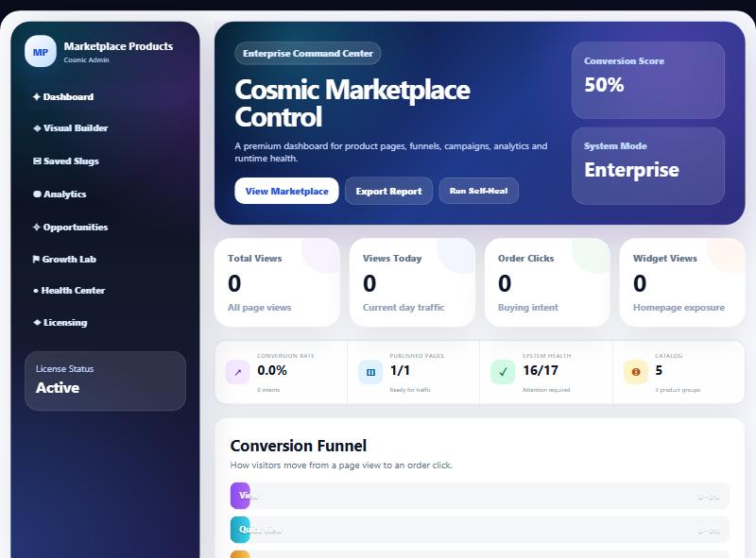This screenshot has height=558, width=756.
Task: Click the View Marketplace button
Action: [287, 191]
